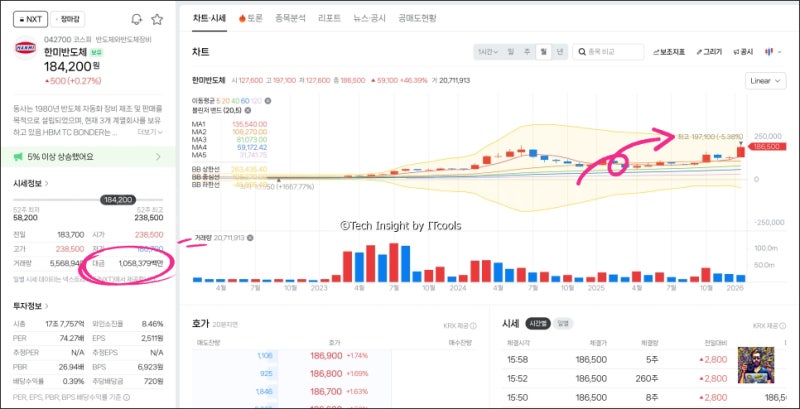This screenshot has width=800, height=409.
Task: Click info icon next to PER, EPS 기준 note
Action: tap(127, 397)
